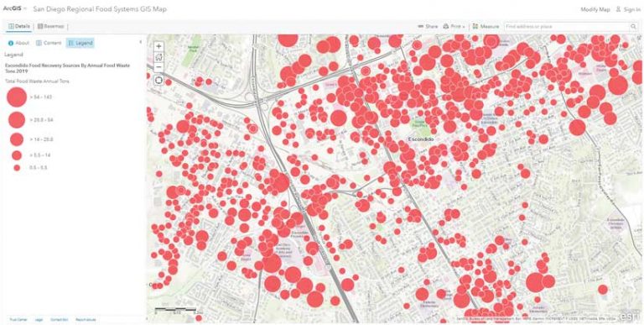Viewport: 644px width, 325px height.
Task: Expand the ArcGIS menu dropdown
Action: pos(14,9)
